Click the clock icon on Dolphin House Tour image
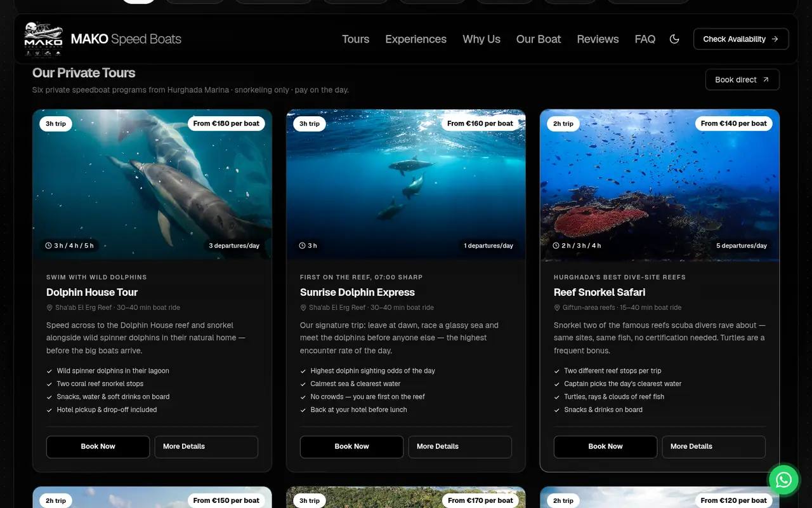 click(49, 246)
